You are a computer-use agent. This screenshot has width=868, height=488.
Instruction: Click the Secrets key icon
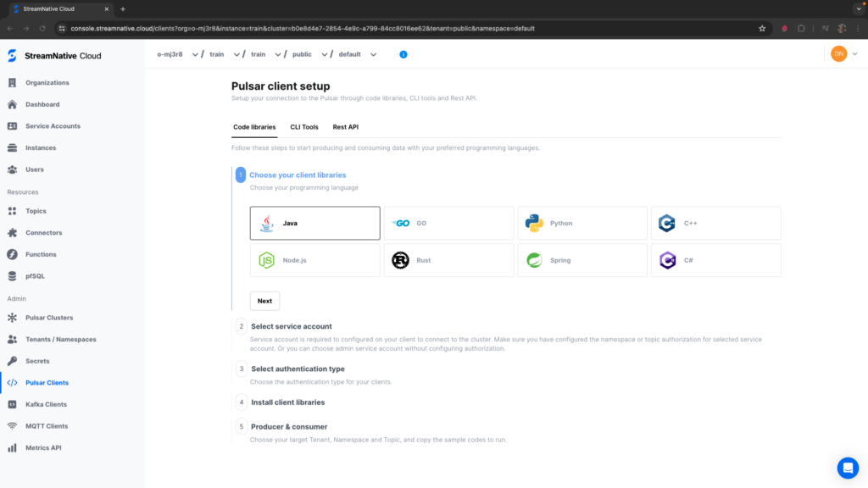pyautogui.click(x=12, y=361)
